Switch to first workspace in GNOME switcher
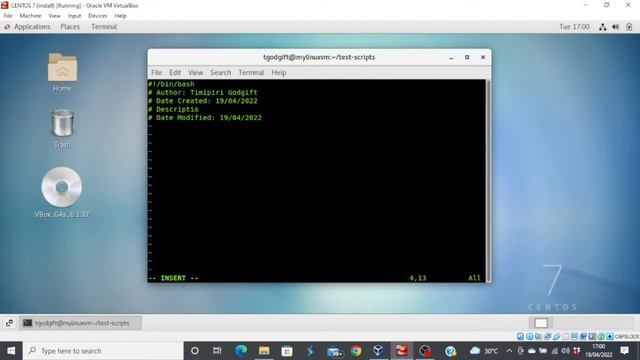Viewport: 640px width, 360px height. click(541, 323)
